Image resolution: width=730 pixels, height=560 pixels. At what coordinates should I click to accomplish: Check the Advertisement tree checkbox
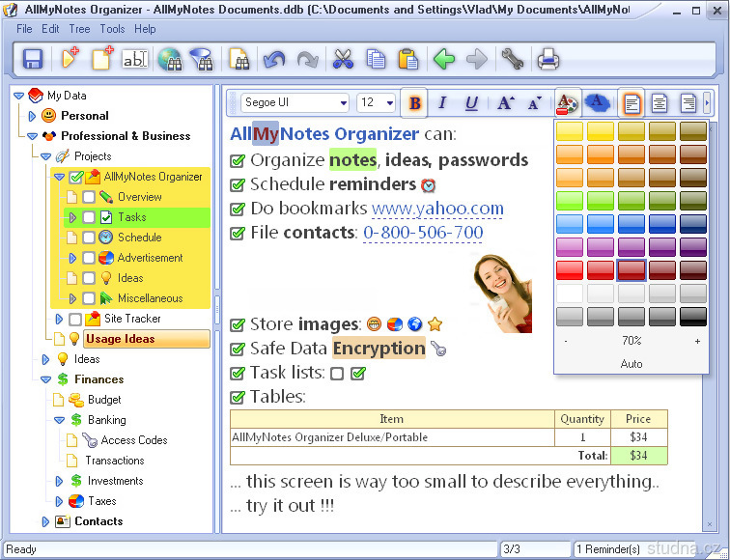[x=89, y=258]
